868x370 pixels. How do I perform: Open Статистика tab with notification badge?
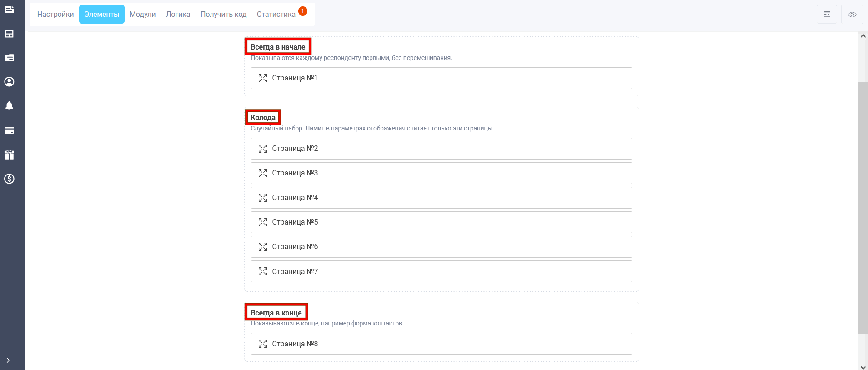click(x=276, y=15)
